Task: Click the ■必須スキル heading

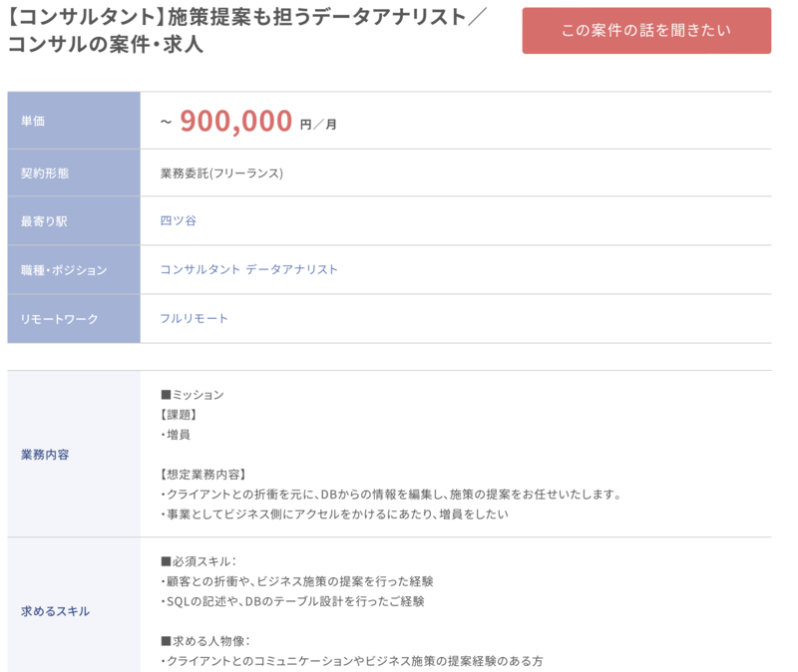Action: 199,561
